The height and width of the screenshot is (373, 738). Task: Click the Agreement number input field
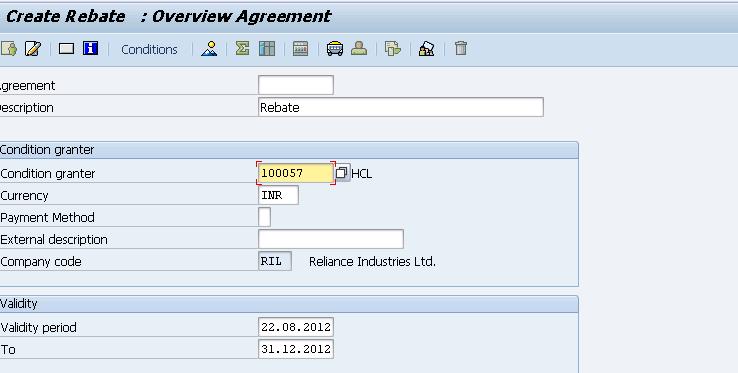point(296,85)
